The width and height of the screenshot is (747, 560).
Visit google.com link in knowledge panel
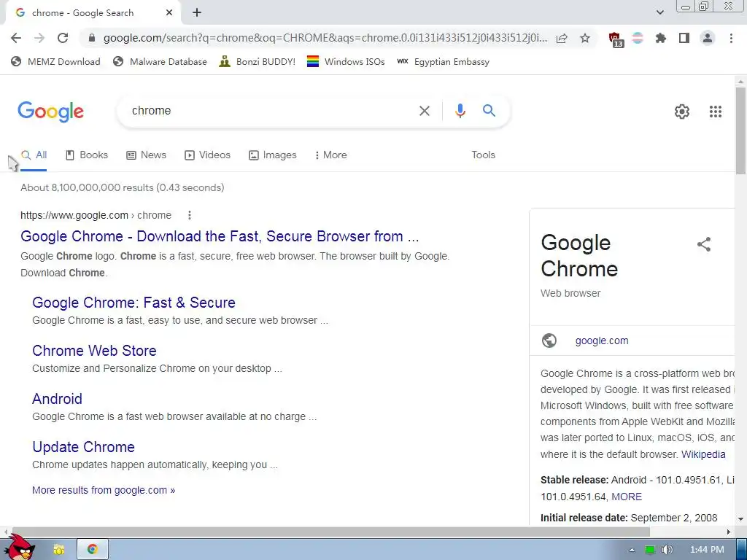(602, 341)
